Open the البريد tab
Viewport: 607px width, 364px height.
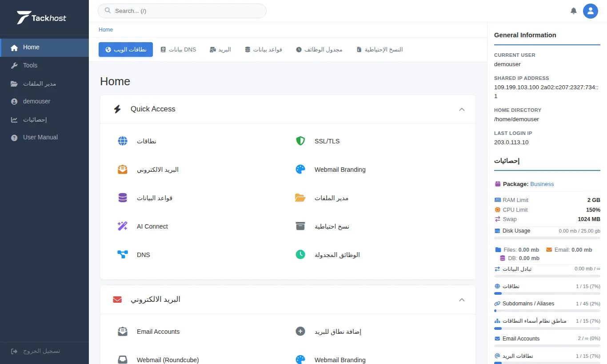click(220, 50)
